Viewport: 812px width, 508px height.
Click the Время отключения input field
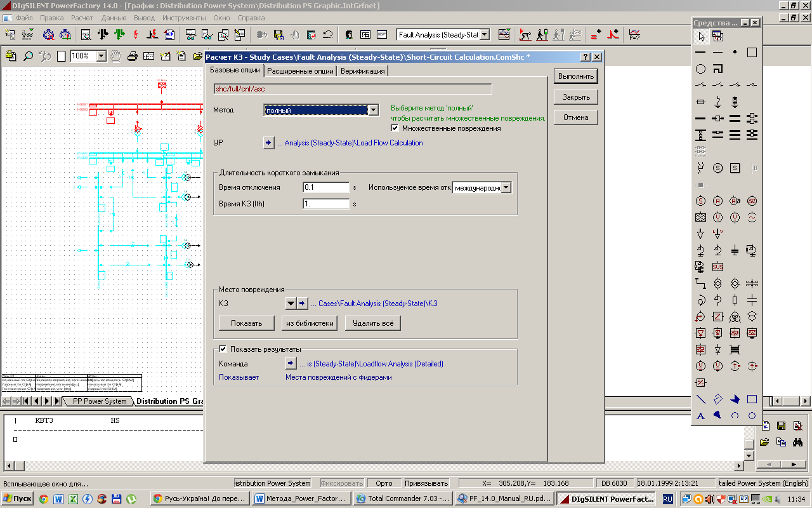pos(326,188)
